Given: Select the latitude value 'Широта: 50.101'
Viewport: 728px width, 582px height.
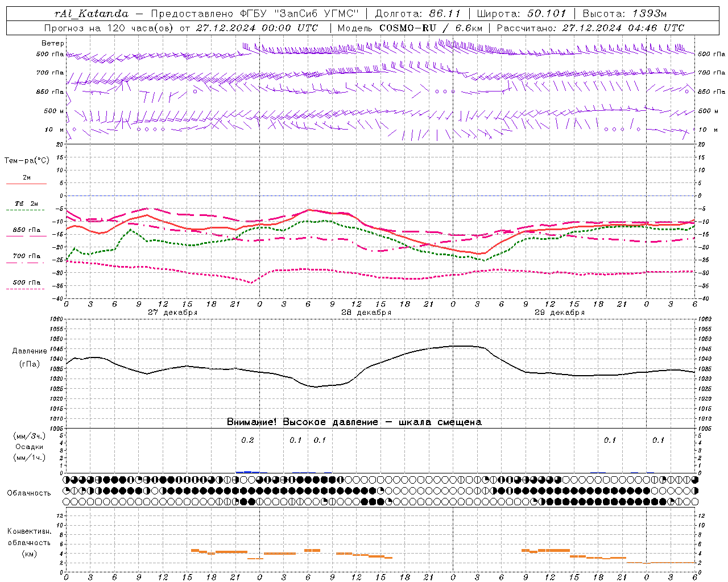Looking at the screenshot, I should point(521,14).
